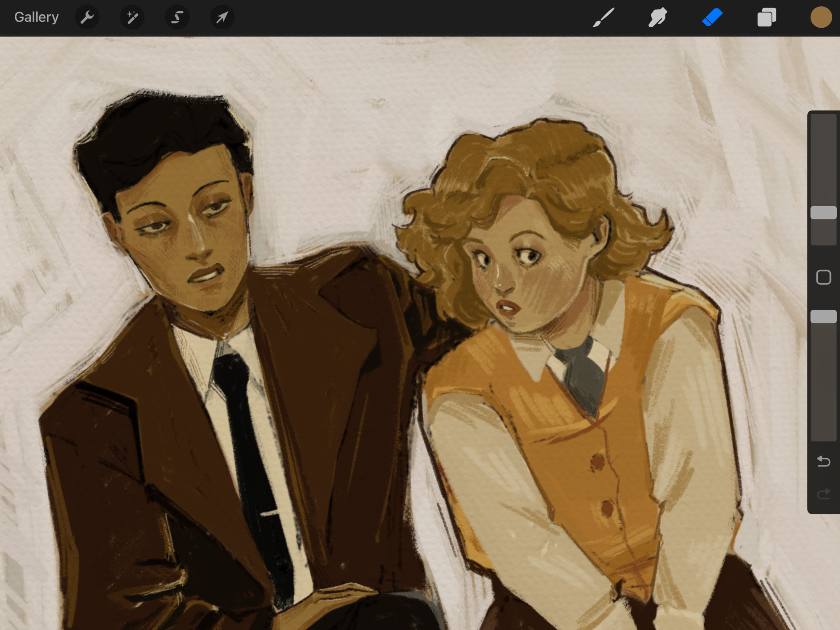Return to the Gallery

pyautogui.click(x=36, y=17)
